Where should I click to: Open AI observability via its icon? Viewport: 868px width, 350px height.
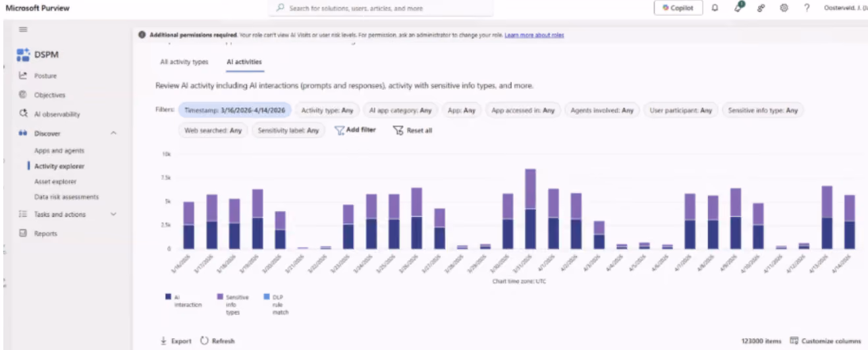point(23,114)
